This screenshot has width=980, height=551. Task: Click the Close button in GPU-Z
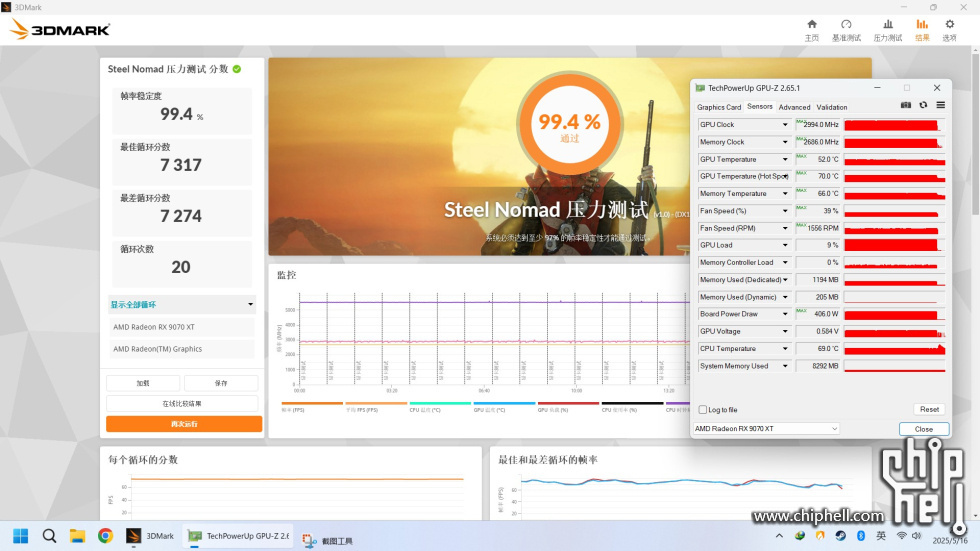(x=924, y=429)
